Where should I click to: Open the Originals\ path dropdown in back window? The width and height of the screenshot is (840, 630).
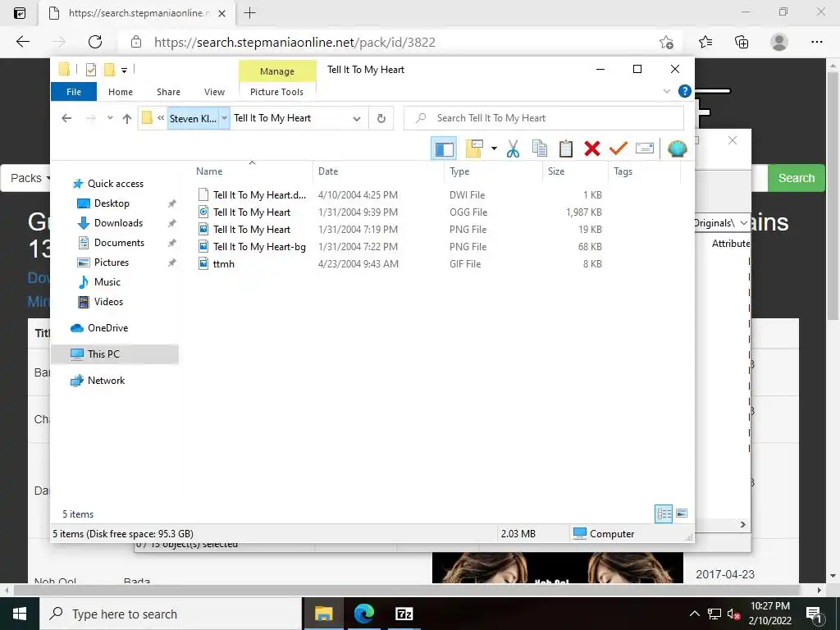[743, 223]
